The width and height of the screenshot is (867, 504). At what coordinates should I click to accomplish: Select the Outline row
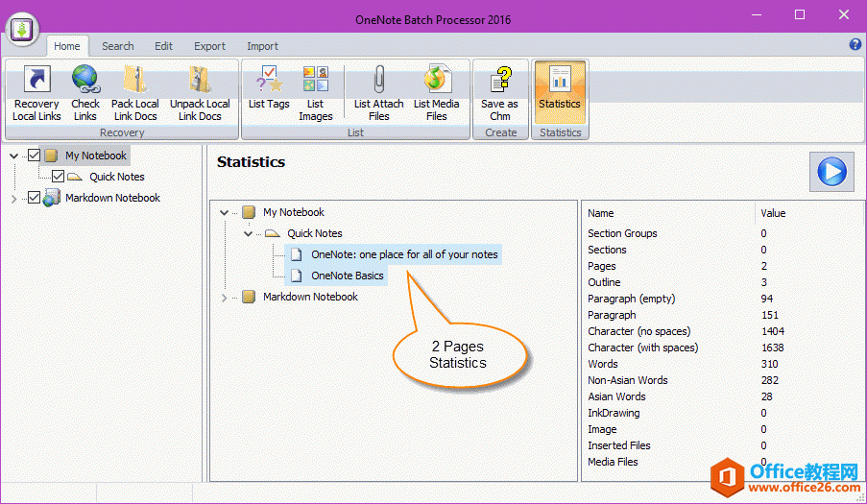pos(722,282)
